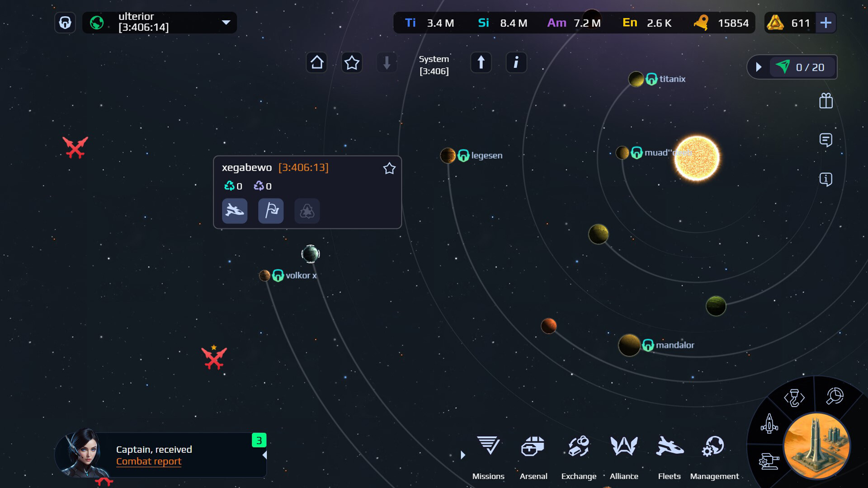Screen dimensions: 868x488
Task: Add credits with the plus button
Action: click(x=826, y=23)
